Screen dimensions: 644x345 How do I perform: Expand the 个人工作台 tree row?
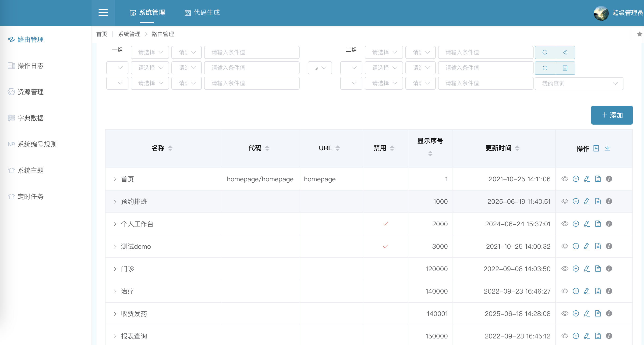115,224
